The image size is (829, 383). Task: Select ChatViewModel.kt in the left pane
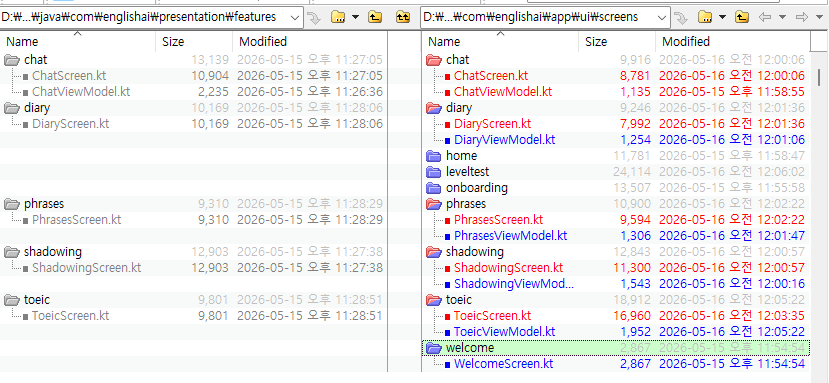[81, 92]
